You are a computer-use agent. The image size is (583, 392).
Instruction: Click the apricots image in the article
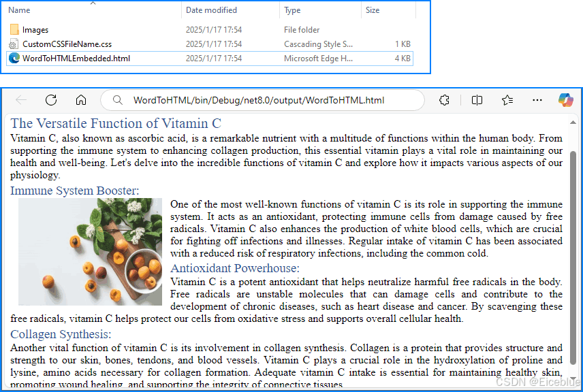90,252
